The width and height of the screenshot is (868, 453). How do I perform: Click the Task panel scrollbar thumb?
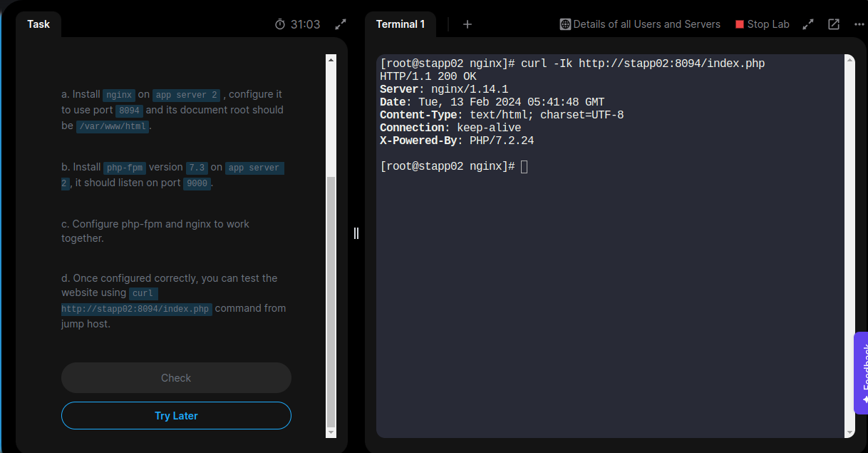330,300
